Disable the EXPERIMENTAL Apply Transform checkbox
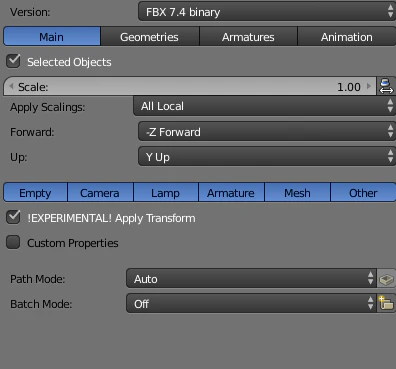 (13, 217)
